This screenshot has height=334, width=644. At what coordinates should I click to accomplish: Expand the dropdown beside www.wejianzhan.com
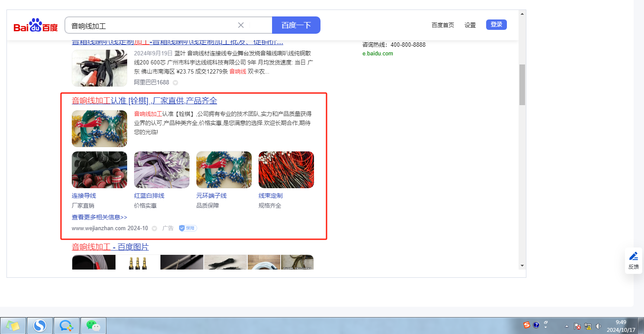click(154, 228)
